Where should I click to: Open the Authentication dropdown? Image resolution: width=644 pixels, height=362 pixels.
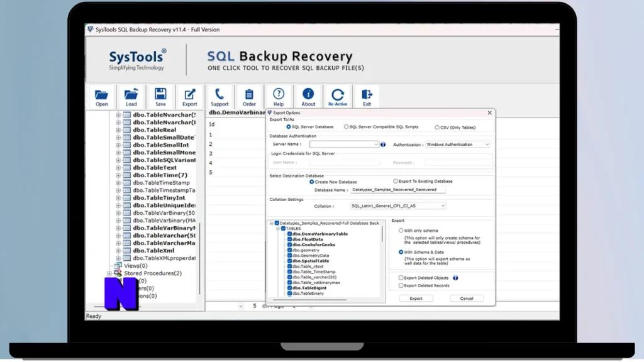487,145
